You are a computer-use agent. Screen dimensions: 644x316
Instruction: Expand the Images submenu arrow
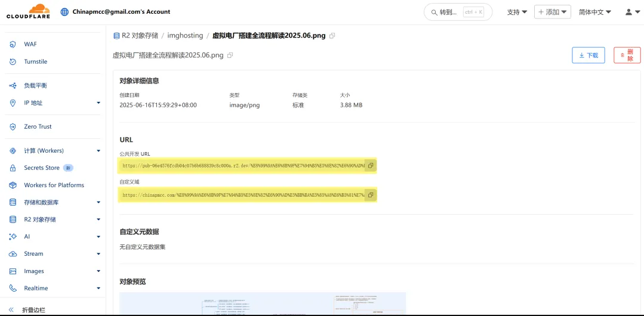click(98, 271)
